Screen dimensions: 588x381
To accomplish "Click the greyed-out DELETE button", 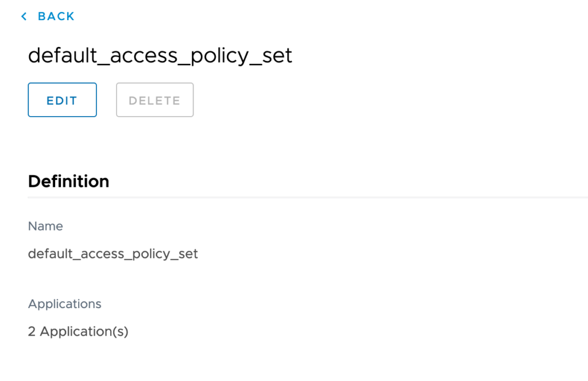I will (154, 101).
